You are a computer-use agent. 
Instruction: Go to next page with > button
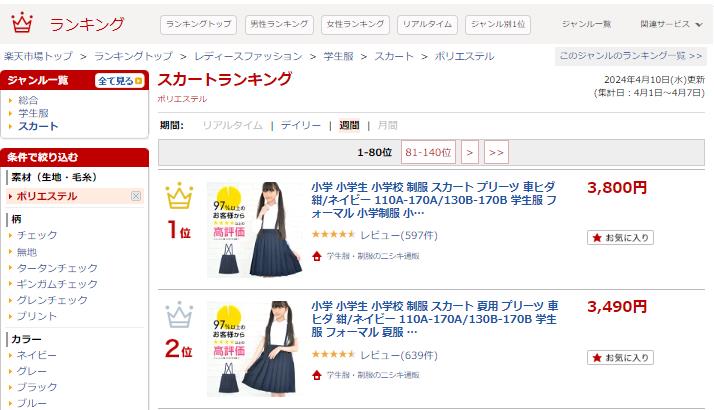[470, 152]
